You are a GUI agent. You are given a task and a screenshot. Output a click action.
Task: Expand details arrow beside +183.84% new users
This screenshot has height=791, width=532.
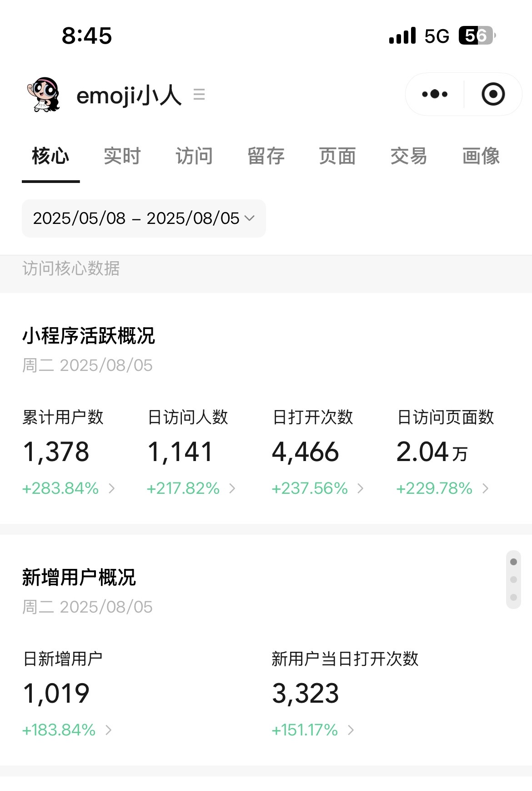point(109,730)
